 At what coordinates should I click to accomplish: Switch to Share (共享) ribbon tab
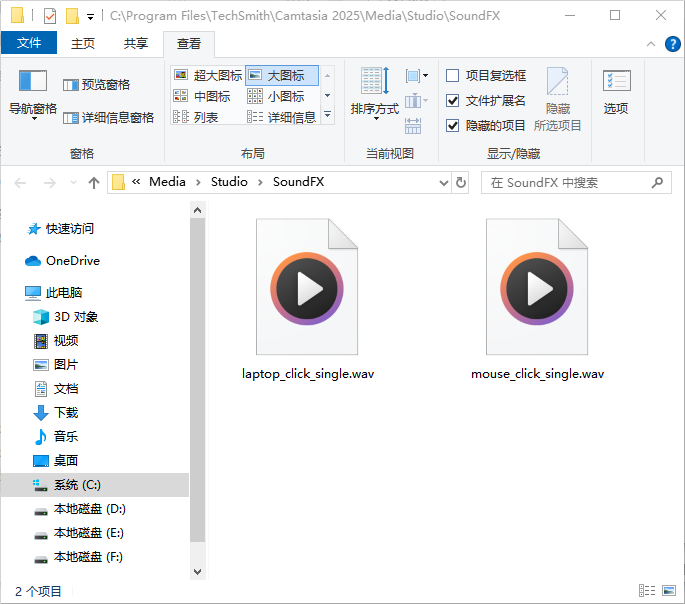pyautogui.click(x=136, y=43)
